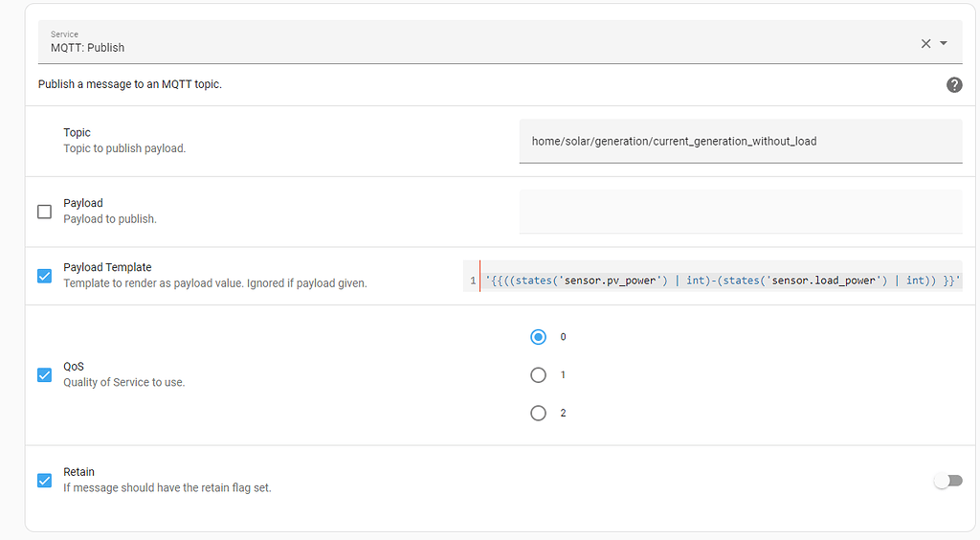
Task: Click the 'Template to render as payload value' description
Action: point(215,283)
